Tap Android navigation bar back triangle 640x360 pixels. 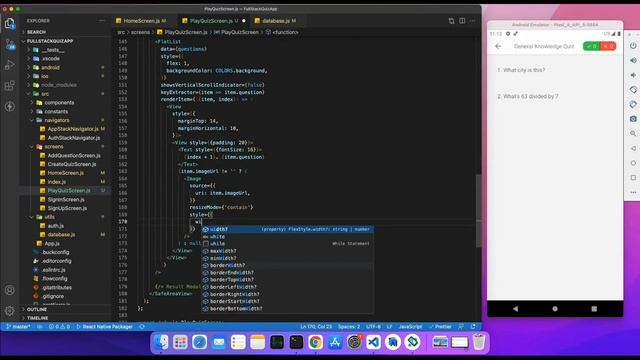(516, 309)
